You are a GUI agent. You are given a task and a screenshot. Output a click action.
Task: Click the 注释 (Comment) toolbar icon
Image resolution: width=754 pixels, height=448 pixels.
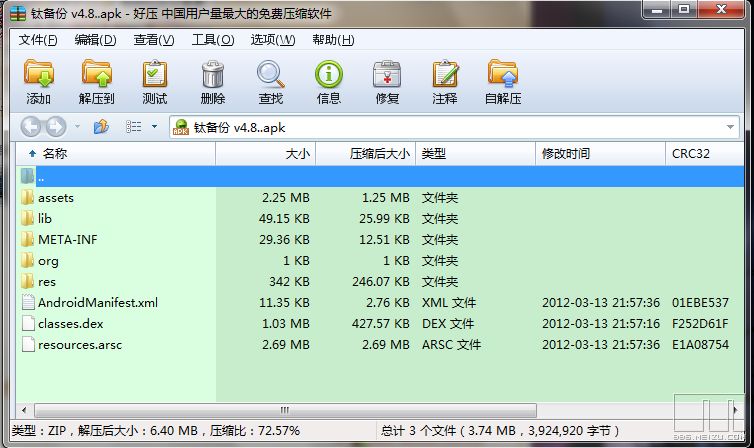click(x=445, y=74)
